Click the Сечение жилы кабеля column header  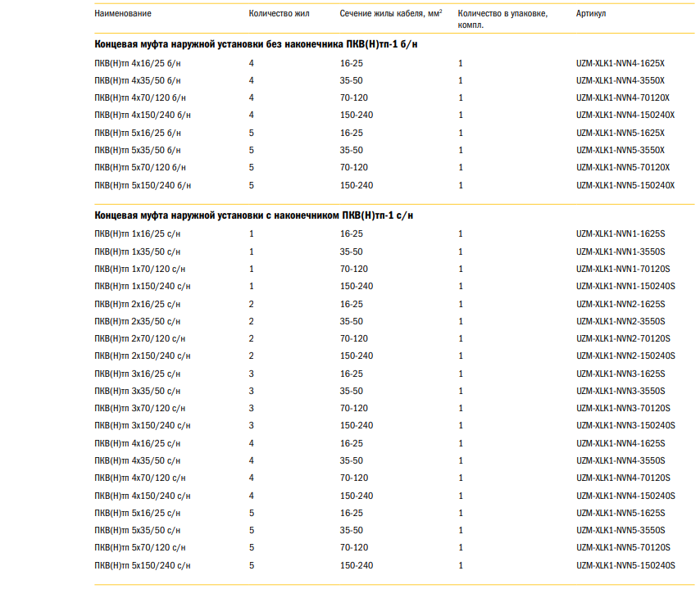click(x=391, y=13)
